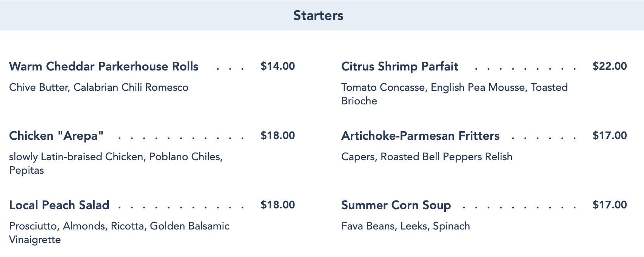Select Artichoke-Parmesan Fritters title
The height and width of the screenshot is (257, 644).
pyautogui.click(x=420, y=136)
